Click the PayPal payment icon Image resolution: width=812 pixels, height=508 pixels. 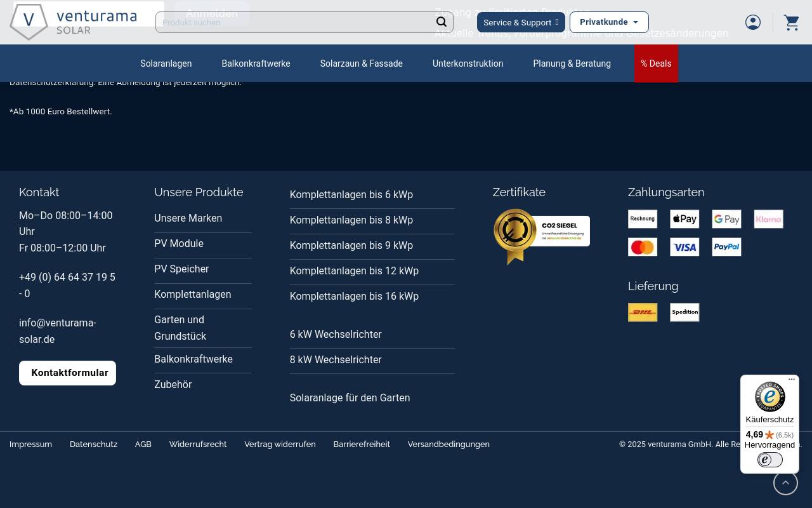coord(726,247)
